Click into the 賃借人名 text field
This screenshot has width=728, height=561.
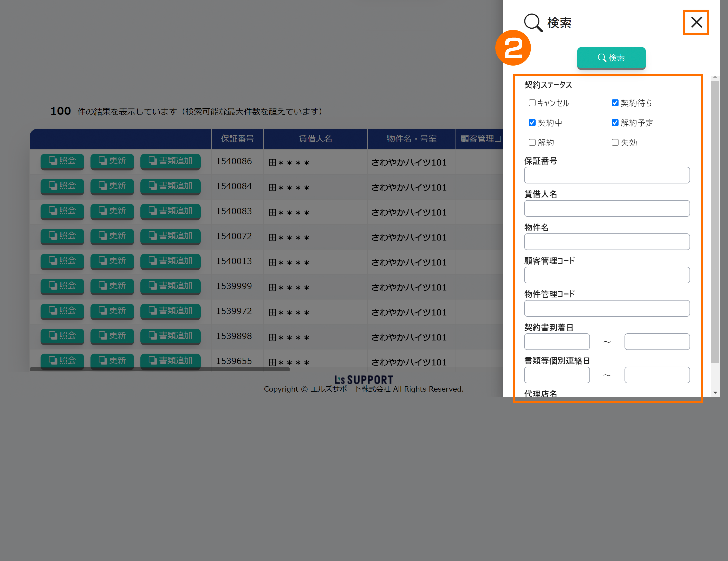(x=607, y=208)
